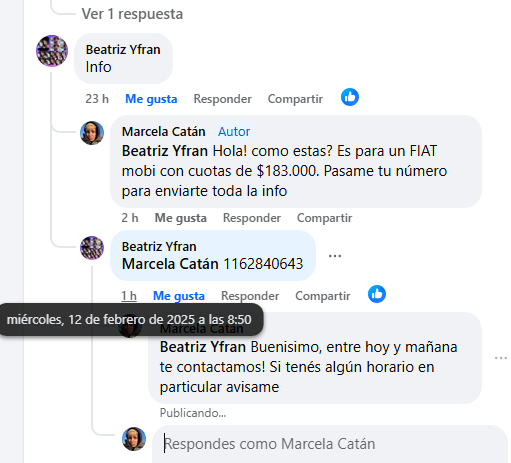Click Marcela Catán avatar beside the reply box
The width and height of the screenshot is (511, 463).
(134, 439)
